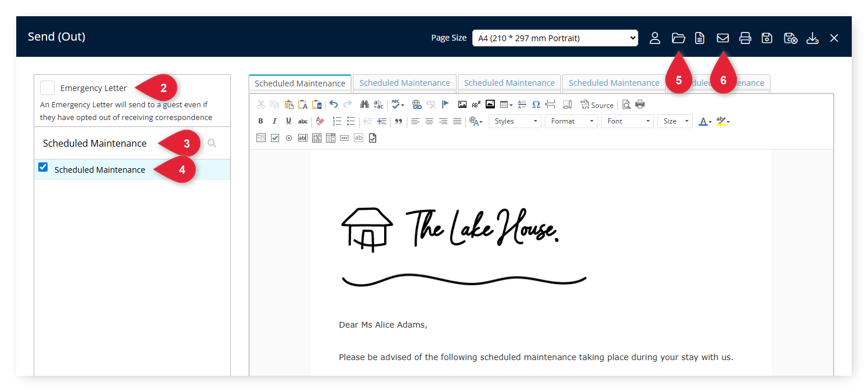Open the Format dropdown
The height and width of the screenshot is (392, 868).
[x=571, y=121]
